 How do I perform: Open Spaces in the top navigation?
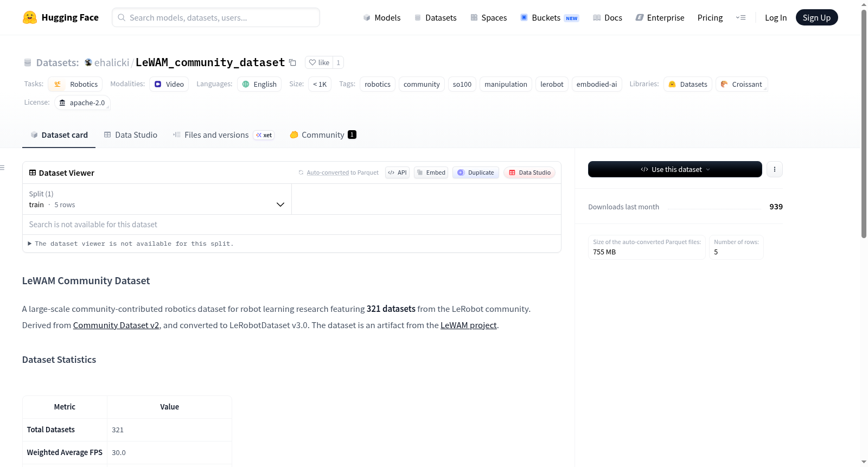tap(488, 17)
